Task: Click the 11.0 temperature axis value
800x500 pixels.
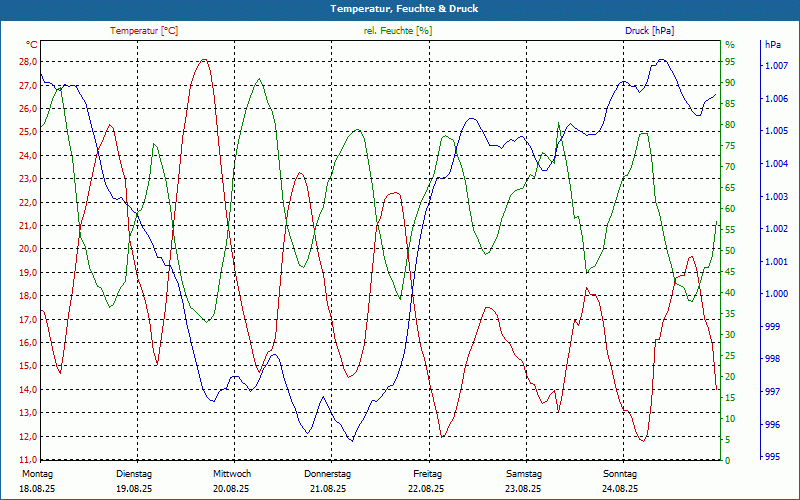Action: click(x=27, y=436)
